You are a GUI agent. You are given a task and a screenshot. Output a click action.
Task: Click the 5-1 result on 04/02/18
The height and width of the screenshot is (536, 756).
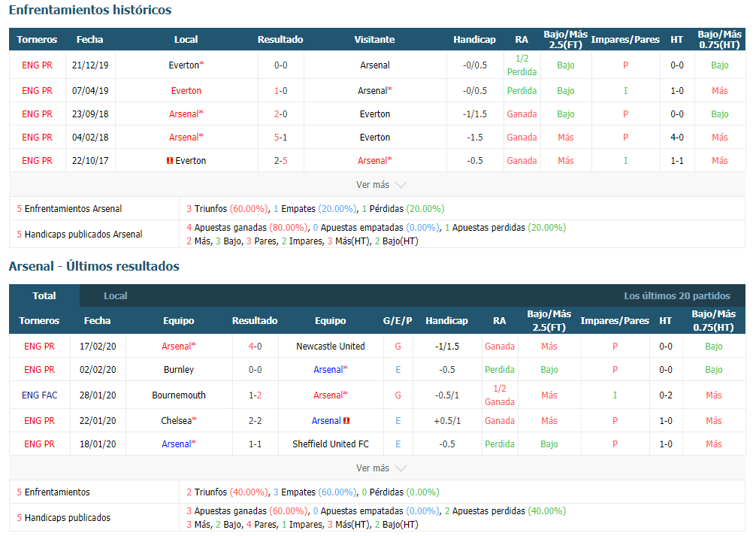280,138
